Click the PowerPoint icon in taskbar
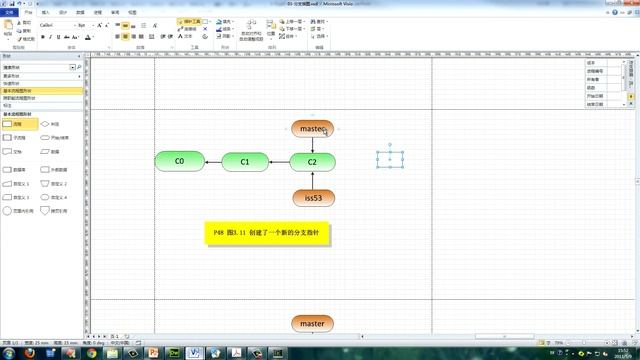The height and width of the screenshot is (360, 640). (x=153, y=353)
